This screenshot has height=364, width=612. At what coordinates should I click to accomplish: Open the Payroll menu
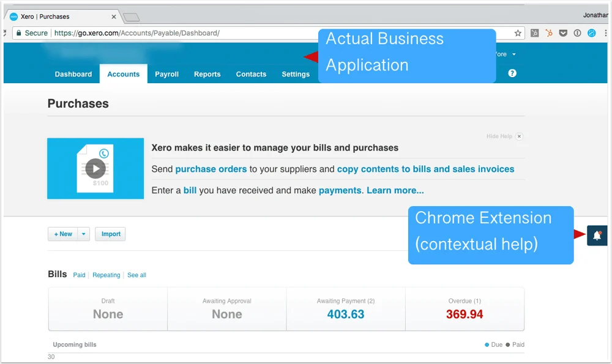click(x=166, y=74)
